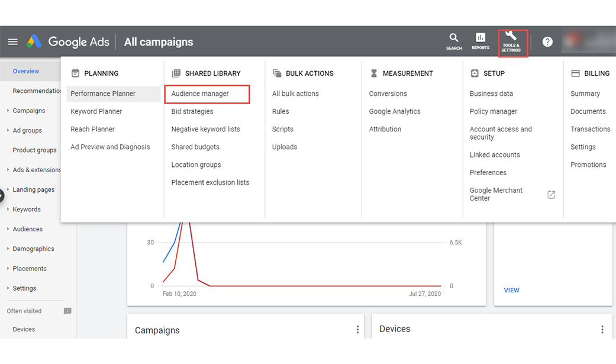Open Shared budgets

pyautogui.click(x=195, y=147)
